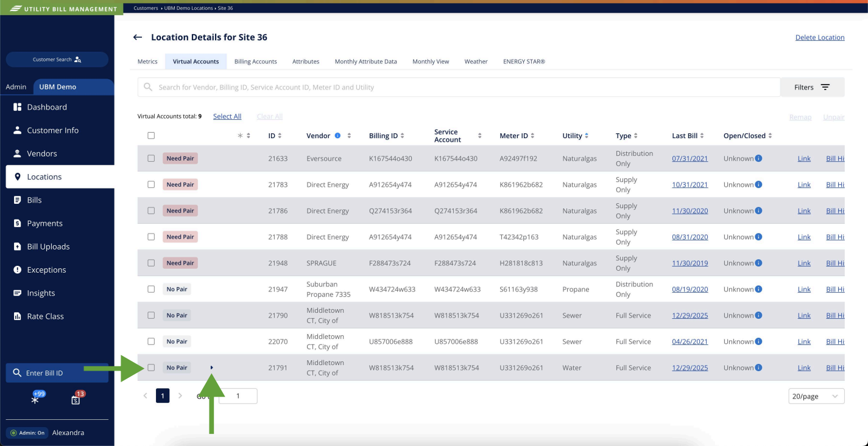Switch to the Metrics tab
Screen dimensions: 868x446
[x=147, y=61]
